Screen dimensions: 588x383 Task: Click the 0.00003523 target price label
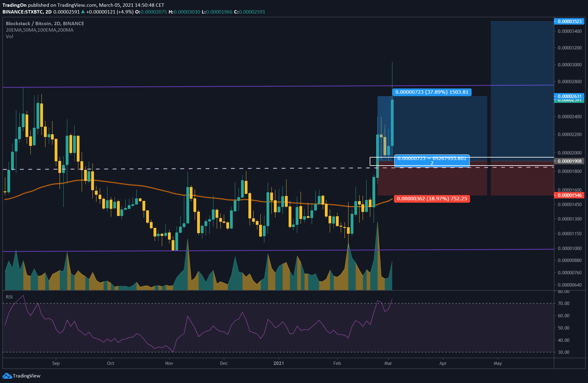pos(569,21)
